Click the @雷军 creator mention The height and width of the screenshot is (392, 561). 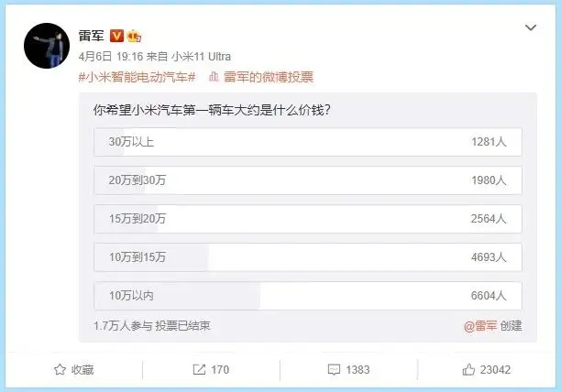[x=480, y=326]
